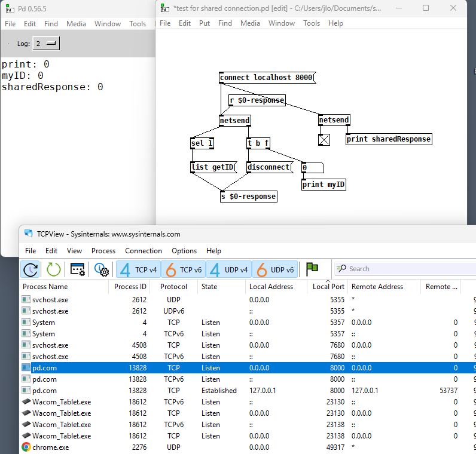Open TCPView Connection menu

[144, 251]
